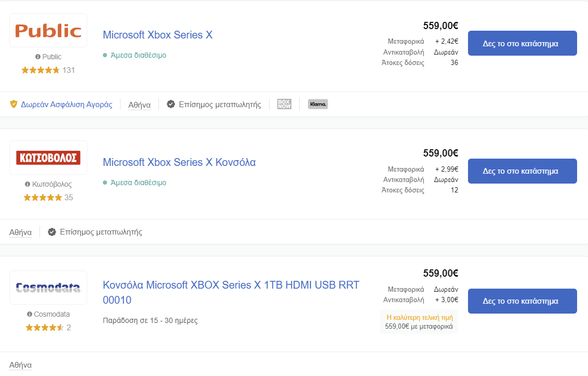Image resolution: width=588 pixels, height=376 pixels.
Task: Click Παράδοση σε 15 - 30 ημέρες text
Action: click(150, 320)
